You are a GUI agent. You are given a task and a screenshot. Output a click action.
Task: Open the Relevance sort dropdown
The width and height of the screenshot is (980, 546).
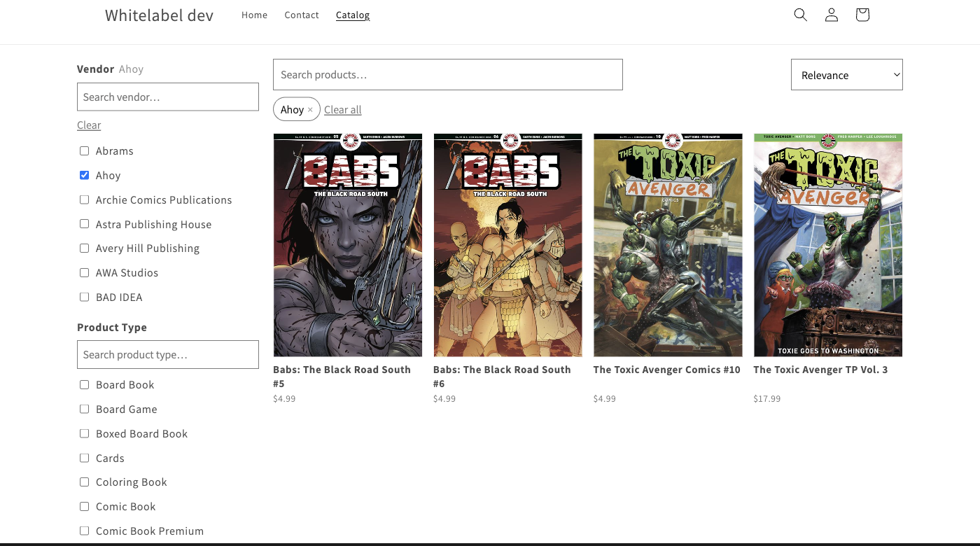point(847,75)
